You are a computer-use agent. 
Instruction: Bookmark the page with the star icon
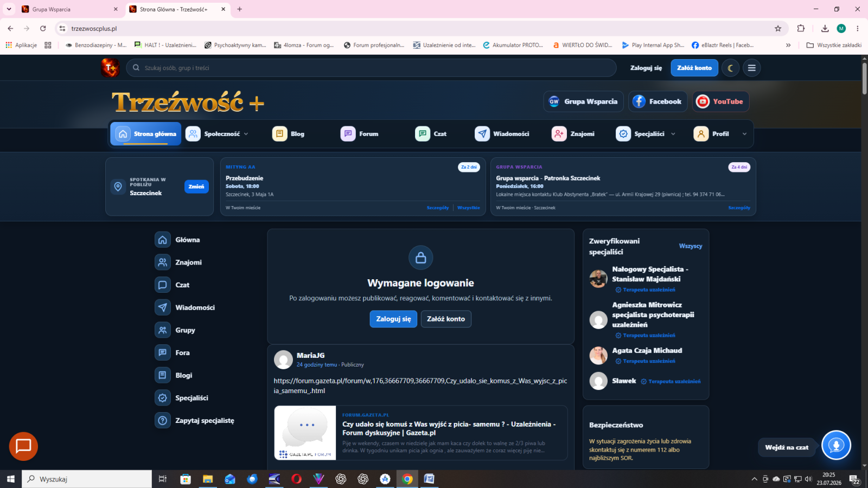pos(778,28)
